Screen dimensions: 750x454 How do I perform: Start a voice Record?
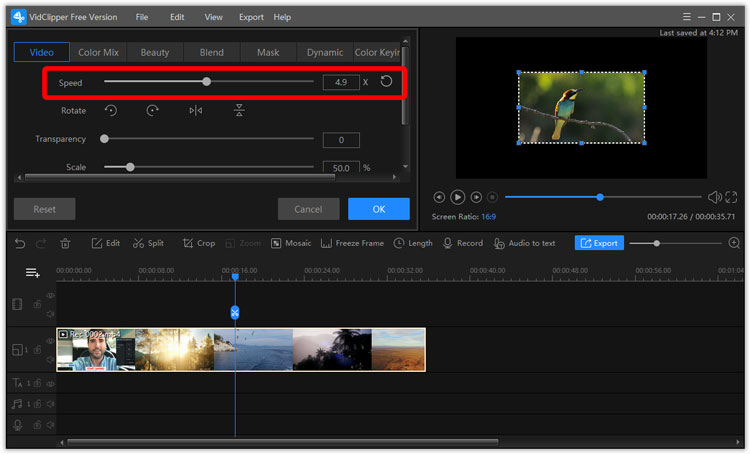[x=463, y=243]
